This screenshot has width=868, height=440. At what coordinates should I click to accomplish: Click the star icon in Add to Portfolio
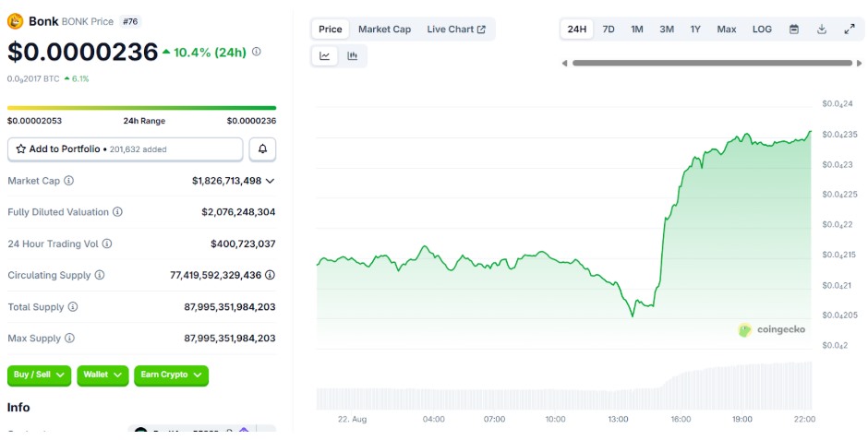21,149
